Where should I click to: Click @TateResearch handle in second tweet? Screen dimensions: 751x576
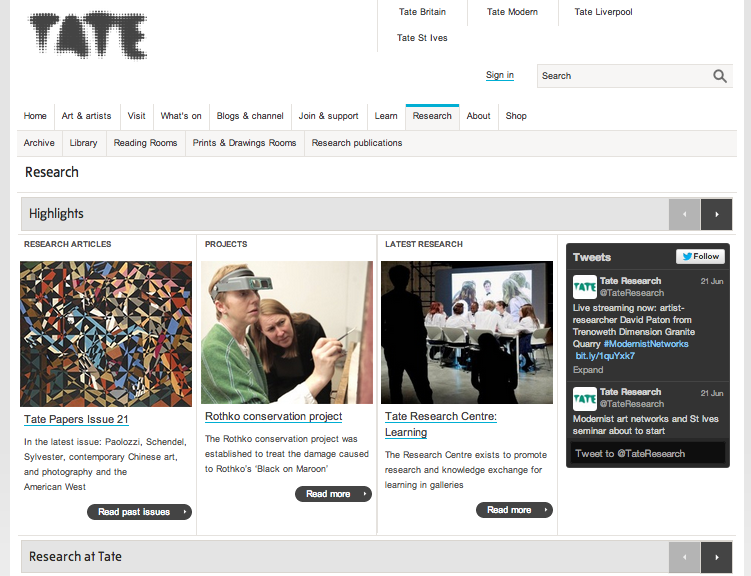(632, 404)
